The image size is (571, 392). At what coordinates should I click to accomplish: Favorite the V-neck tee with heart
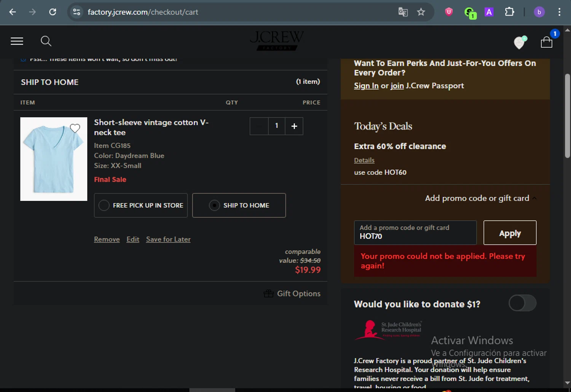tap(75, 128)
